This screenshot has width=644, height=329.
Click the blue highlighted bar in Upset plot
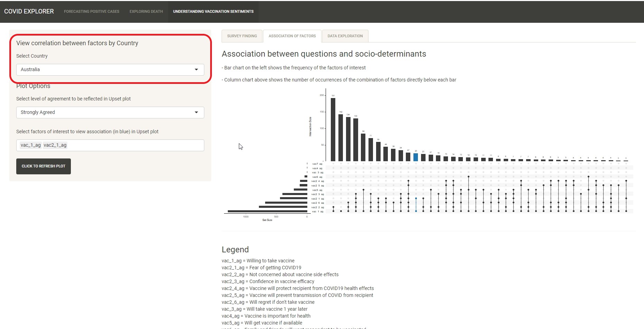point(416,157)
